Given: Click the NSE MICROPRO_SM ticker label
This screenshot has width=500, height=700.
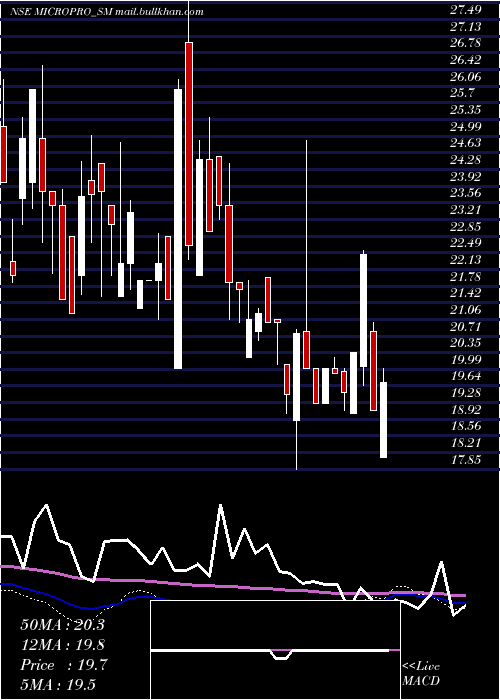Looking at the screenshot, I should [x=62, y=12].
